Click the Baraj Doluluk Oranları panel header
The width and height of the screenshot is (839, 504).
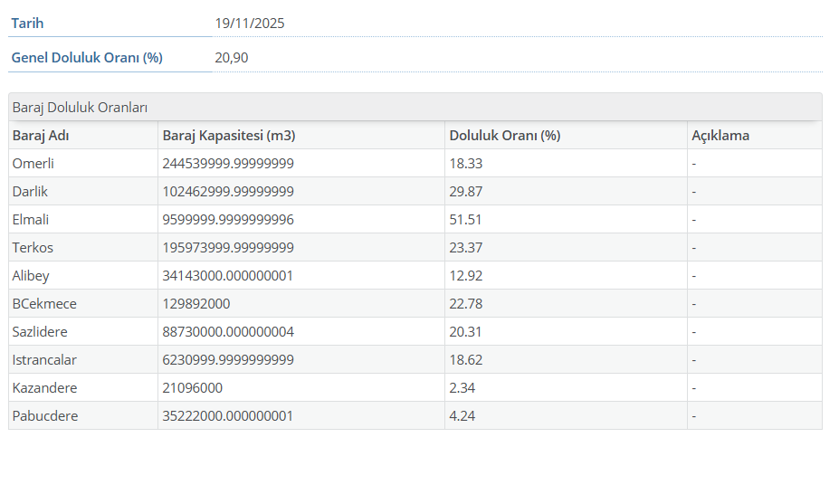point(80,107)
